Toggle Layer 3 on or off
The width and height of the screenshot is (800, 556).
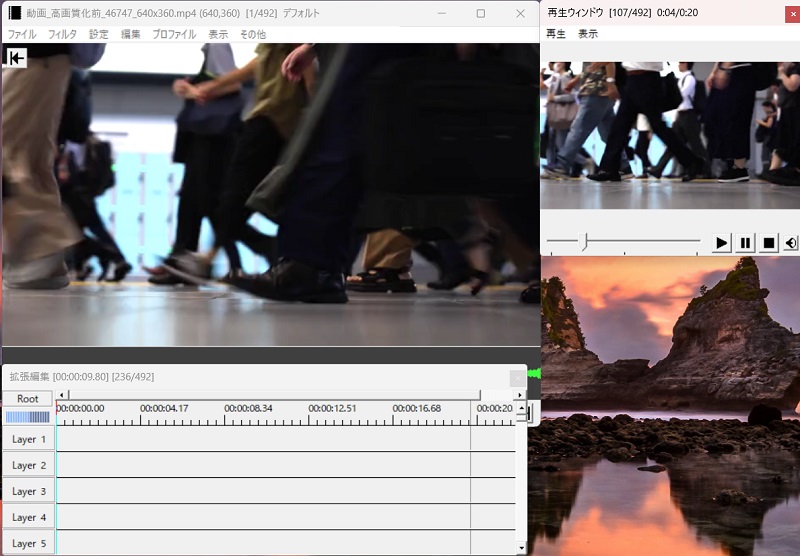(x=29, y=491)
